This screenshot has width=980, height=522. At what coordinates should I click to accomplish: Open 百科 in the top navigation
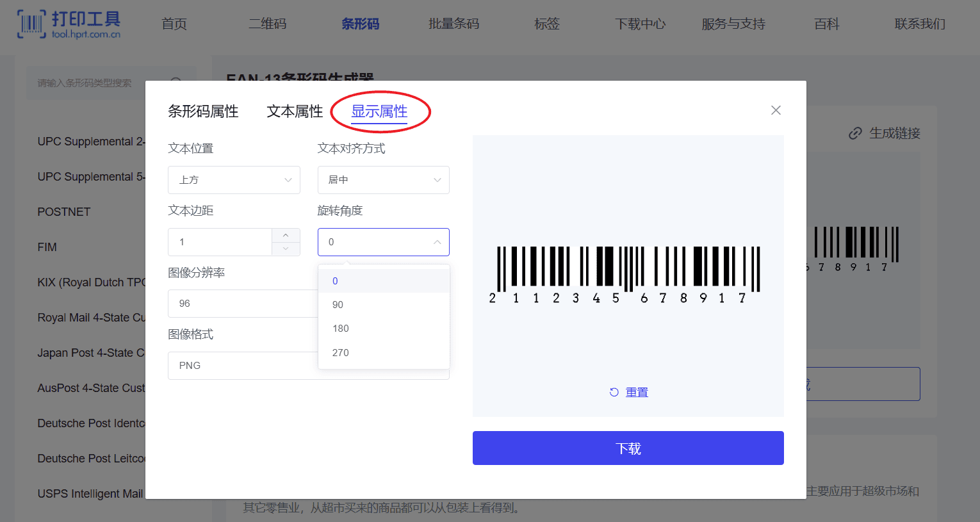[x=826, y=24]
